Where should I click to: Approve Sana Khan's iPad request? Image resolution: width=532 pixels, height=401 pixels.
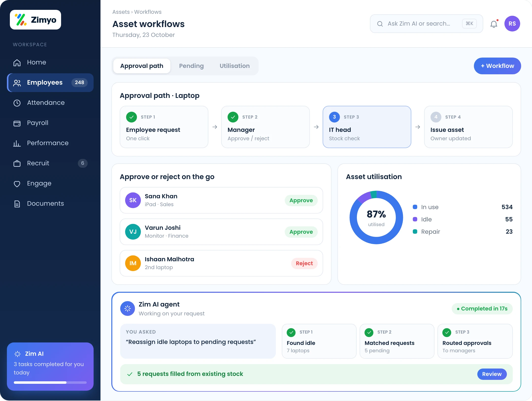[301, 200]
